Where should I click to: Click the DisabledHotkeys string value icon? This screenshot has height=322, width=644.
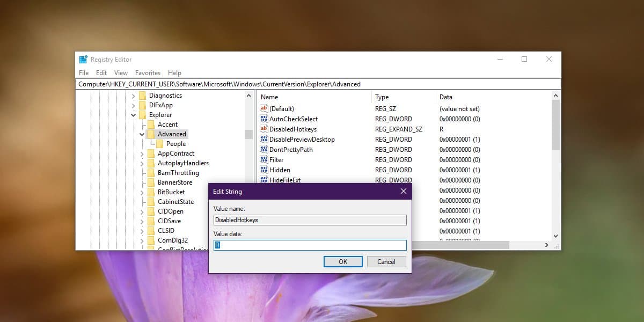coord(264,129)
